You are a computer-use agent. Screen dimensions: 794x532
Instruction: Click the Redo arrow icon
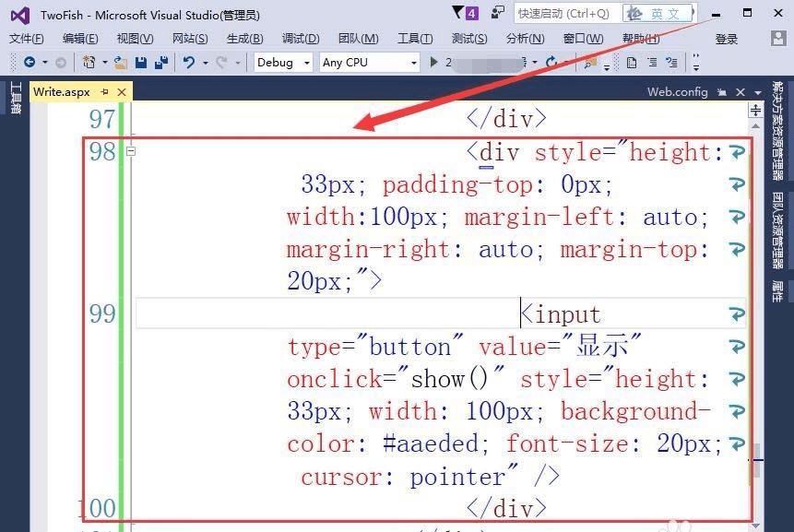[221, 63]
